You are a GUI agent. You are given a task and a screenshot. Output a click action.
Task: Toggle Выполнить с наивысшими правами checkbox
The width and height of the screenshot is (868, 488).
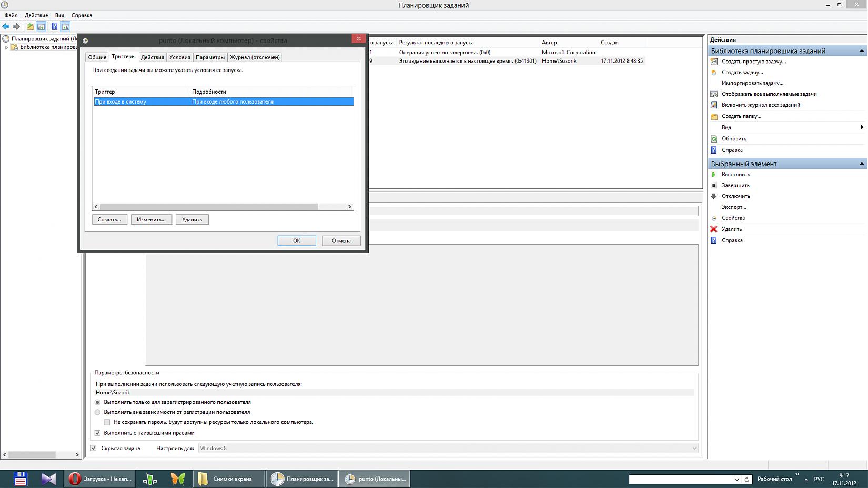[x=97, y=433]
